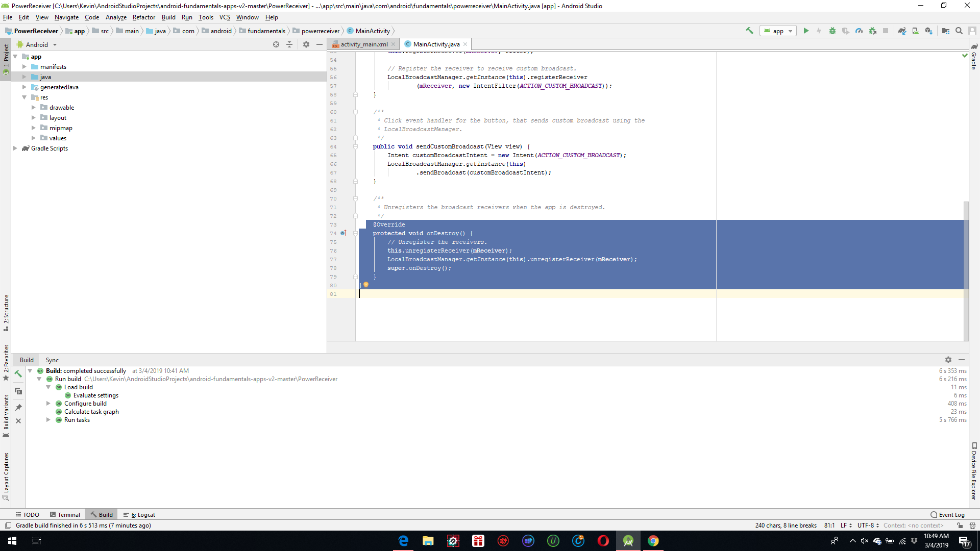The width and height of the screenshot is (980, 551).
Task: Click the Search Everywhere magnifier icon
Action: click(959, 31)
